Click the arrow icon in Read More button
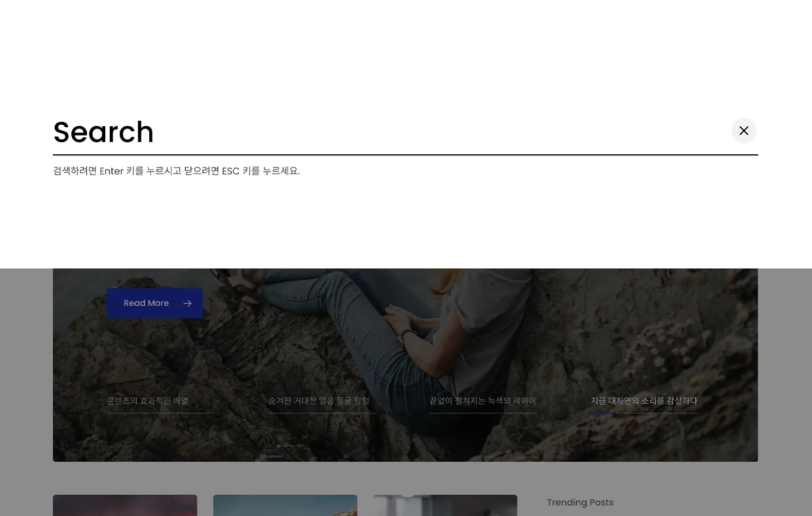Image resolution: width=812 pixels, height=516 pixels. pyautogui.click(x=188, y=304)
